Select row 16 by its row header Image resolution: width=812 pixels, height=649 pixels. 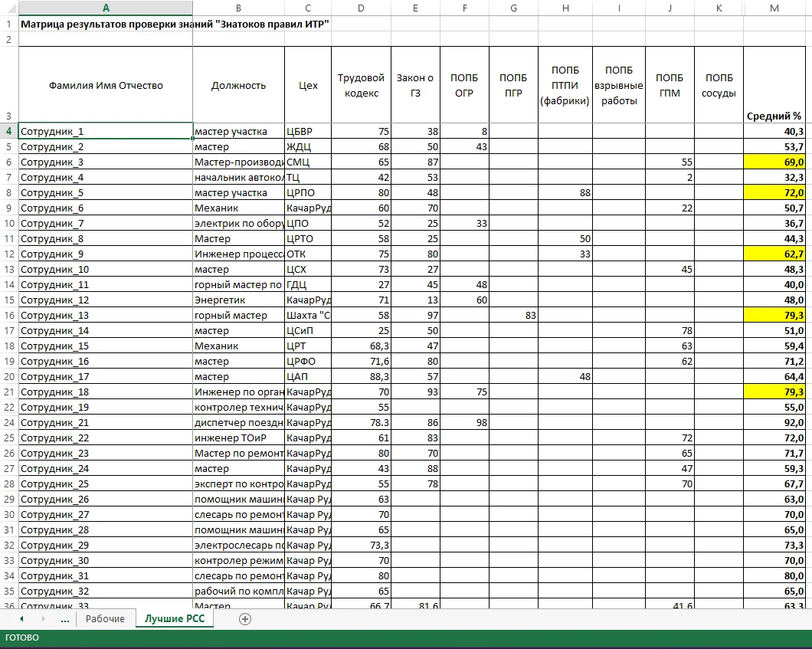click(8, 316)
